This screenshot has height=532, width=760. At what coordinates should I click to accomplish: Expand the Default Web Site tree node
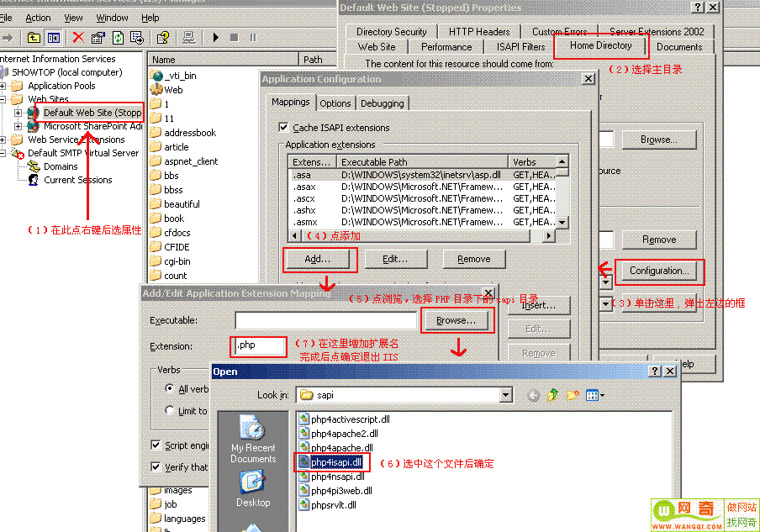tap(18, 113)
